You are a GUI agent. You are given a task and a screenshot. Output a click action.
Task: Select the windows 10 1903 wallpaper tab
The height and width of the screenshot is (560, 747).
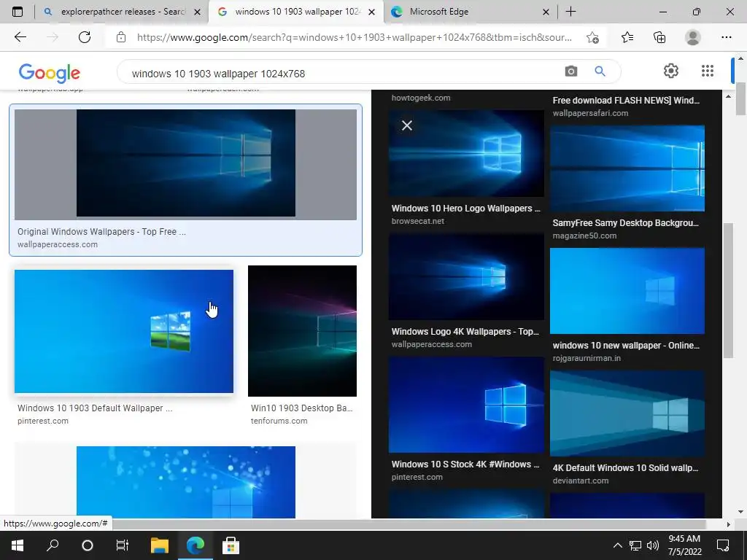(x=295, y=12)
